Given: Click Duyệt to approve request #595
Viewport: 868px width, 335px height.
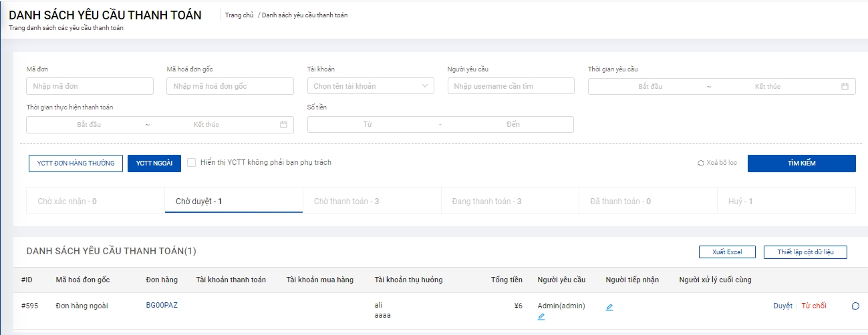Looking at the screenshot, I should (x=782, y=306).
